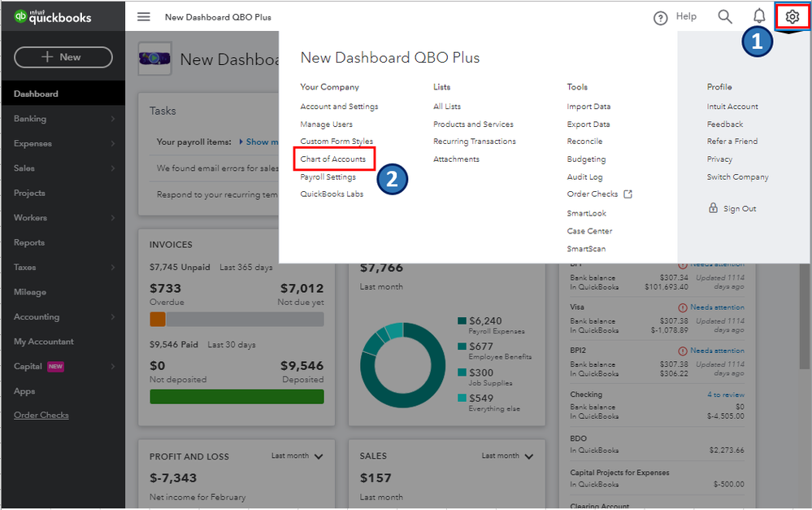This screenshot has height=510, width=812.
Task: Expand the Sales sidebar submenu arrow
Action: click(113, 168)
